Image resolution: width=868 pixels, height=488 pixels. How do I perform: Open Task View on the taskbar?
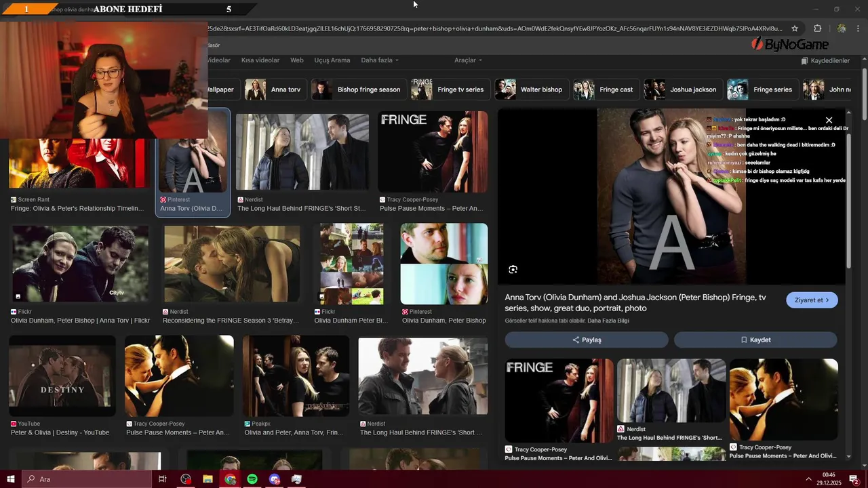(x=163, y=479)
